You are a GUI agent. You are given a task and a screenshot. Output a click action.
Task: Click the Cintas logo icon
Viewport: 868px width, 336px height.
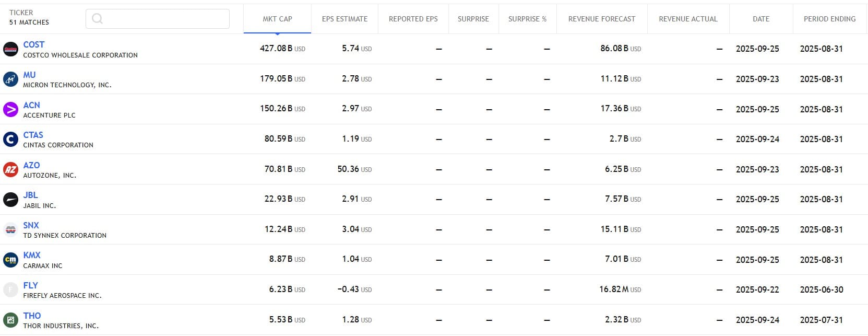pyautogui.click(x=10, y=140)
